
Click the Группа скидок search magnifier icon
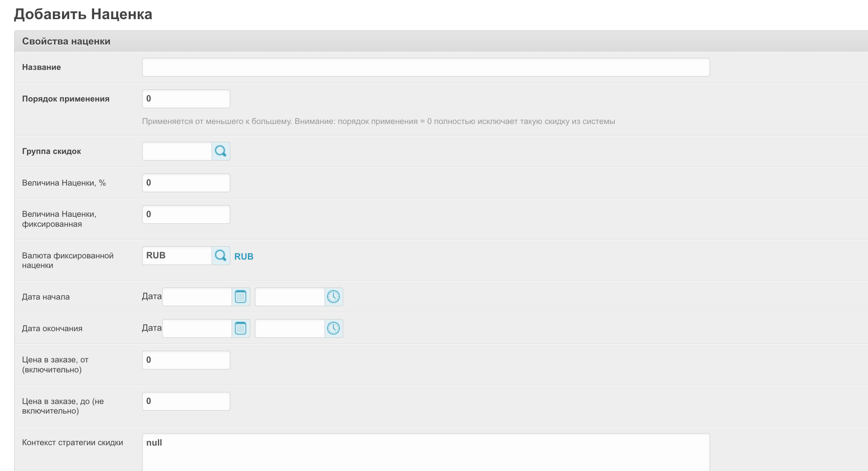[x=221, y=151]
